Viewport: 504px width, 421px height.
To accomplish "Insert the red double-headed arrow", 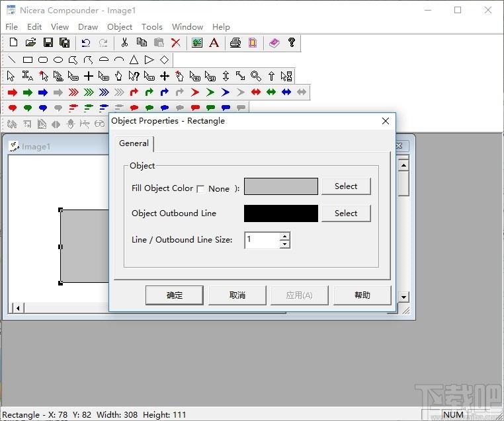I will (x=256, y=92).
